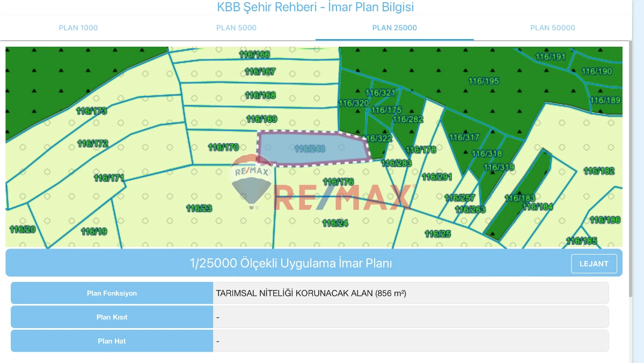Select parcel 116/170 on the map
This screenshot has height=363, width=644.
click(223, 147)
